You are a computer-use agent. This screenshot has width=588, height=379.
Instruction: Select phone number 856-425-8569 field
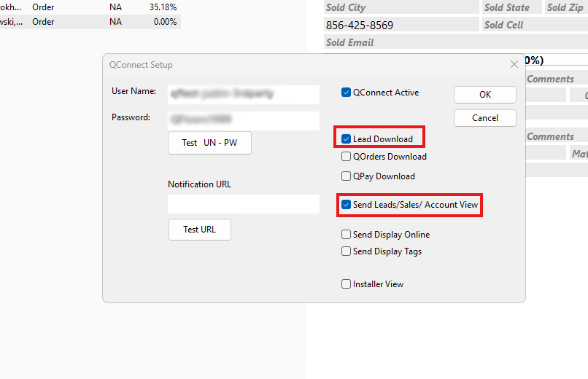401,25
